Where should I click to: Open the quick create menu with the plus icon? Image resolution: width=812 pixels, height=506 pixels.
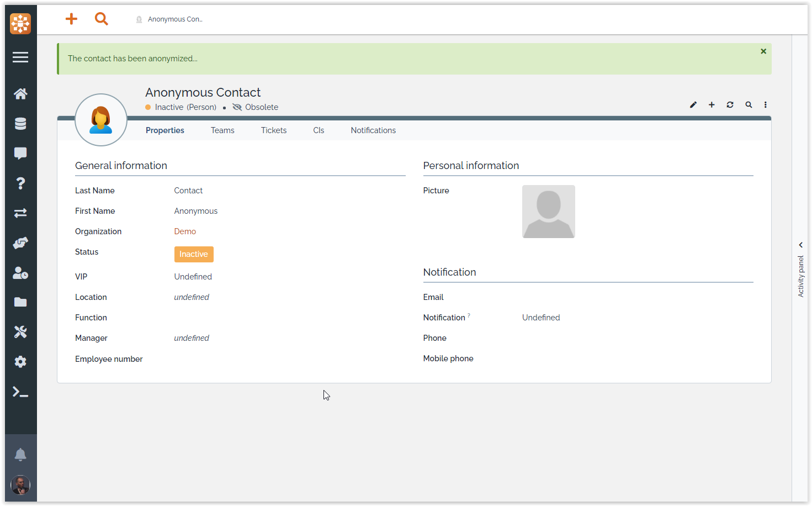coord(71,19)
